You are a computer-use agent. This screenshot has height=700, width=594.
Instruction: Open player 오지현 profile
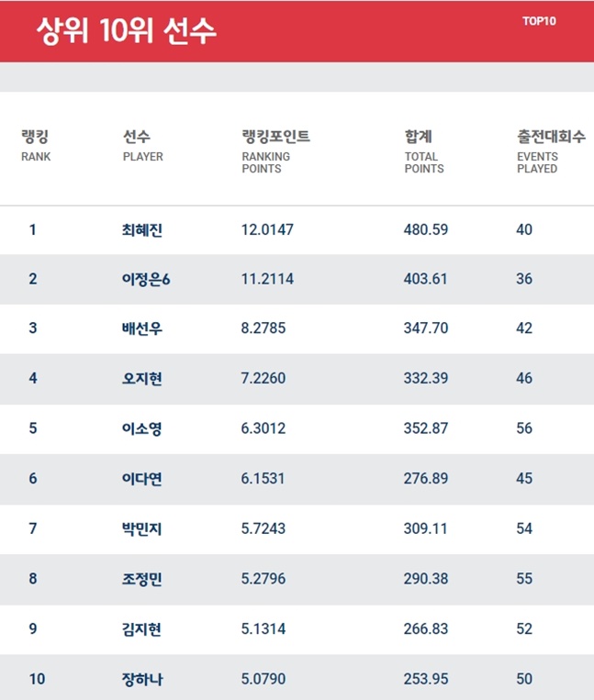142,378
